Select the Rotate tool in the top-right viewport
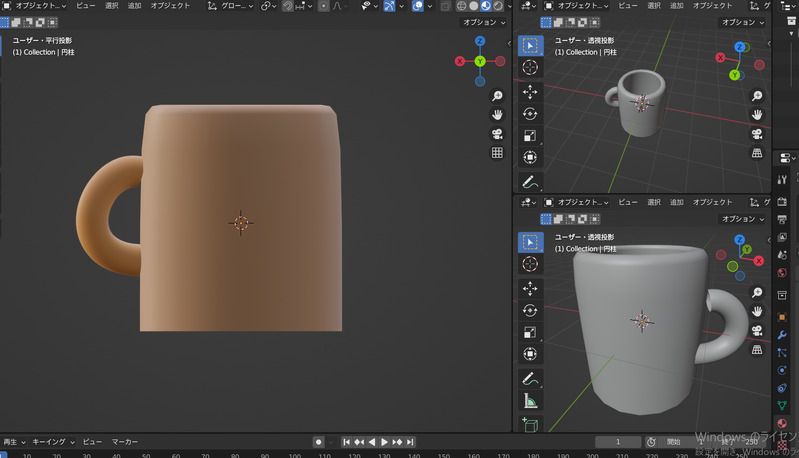Image resolution: width=799 pixels, height=458 pixels. tap(530, 113)
